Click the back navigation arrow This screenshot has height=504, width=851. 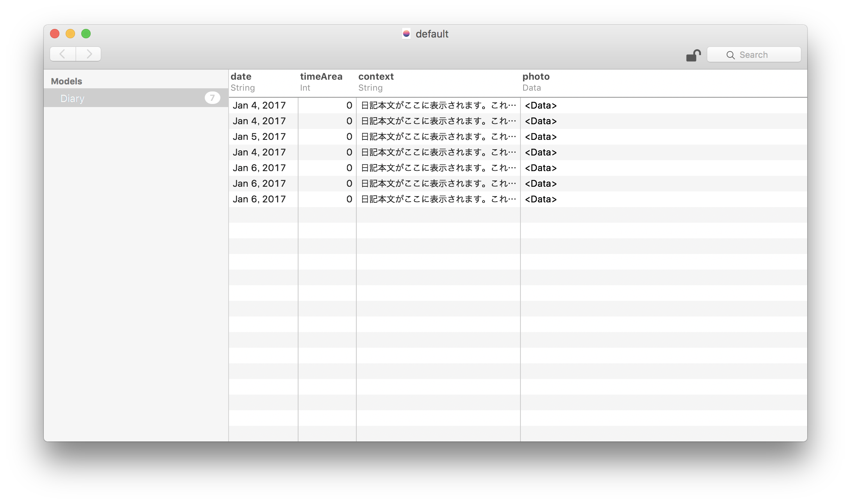point(63,54)
